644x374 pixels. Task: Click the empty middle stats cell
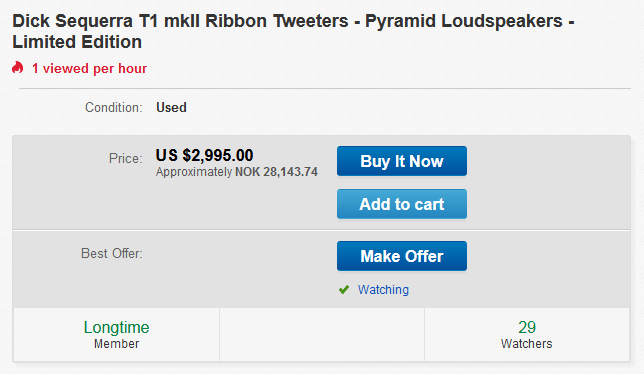pyautogui.click(x=322, y=335)
